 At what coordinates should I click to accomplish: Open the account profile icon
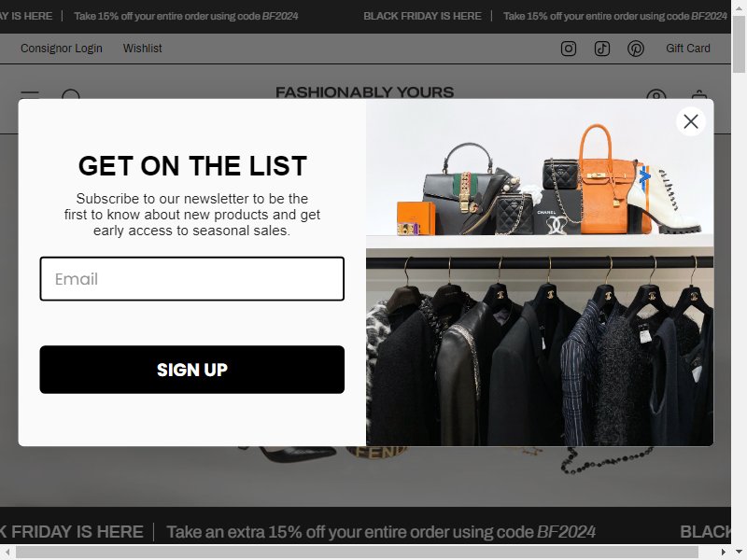pyautogui.click(x=656, y=94)
